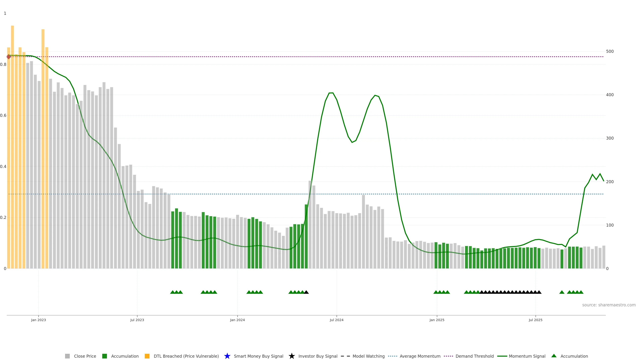Click the black Investor Buy Signal star

[291, 356]
